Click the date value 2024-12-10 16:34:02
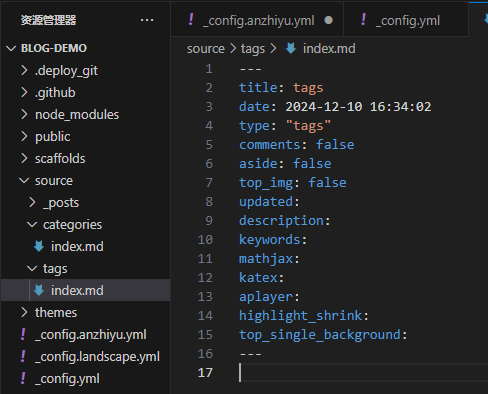Image resolution: width=488 pixels, height=394 pixels. click(358, 107)
